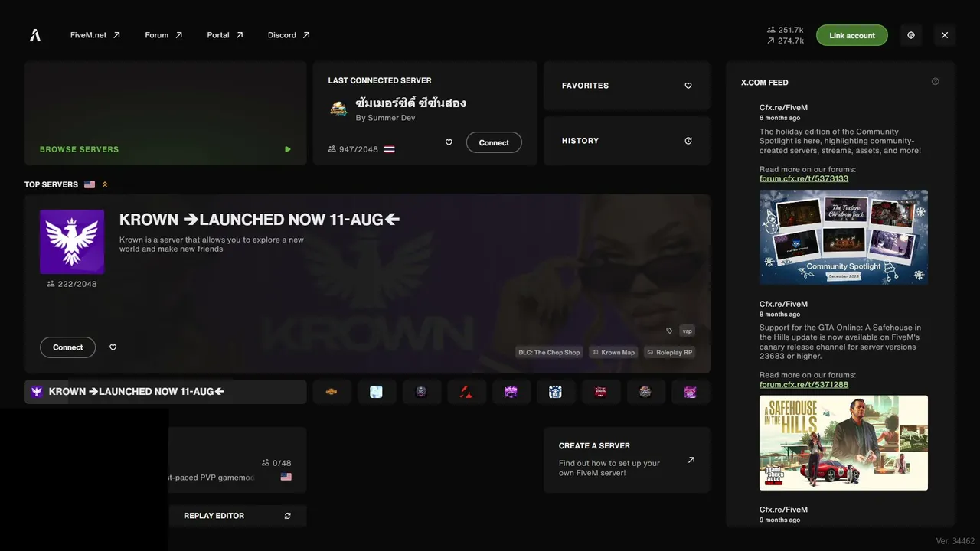
Task: Click the 'Roleplay RP' badge
Action: coord(669,352)
